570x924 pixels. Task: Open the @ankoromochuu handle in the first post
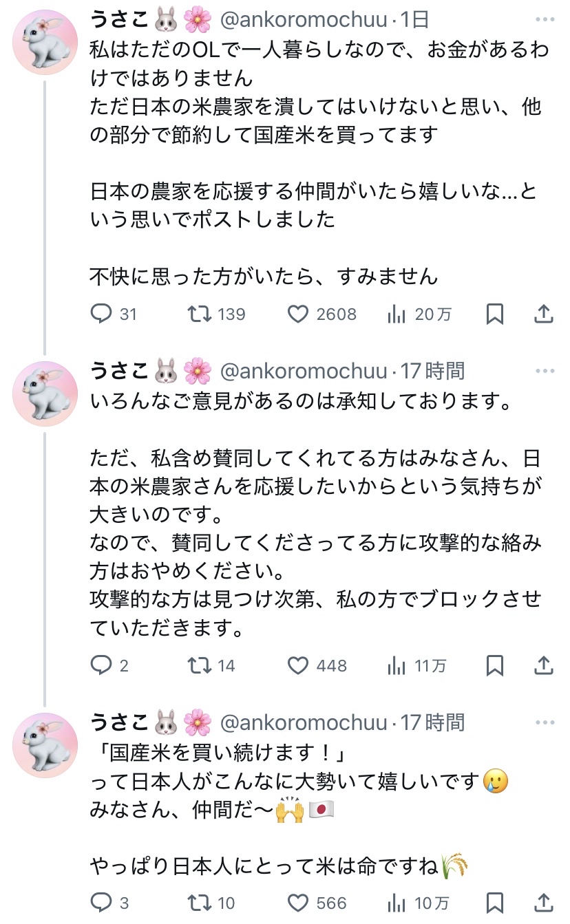tap(304, 21)
